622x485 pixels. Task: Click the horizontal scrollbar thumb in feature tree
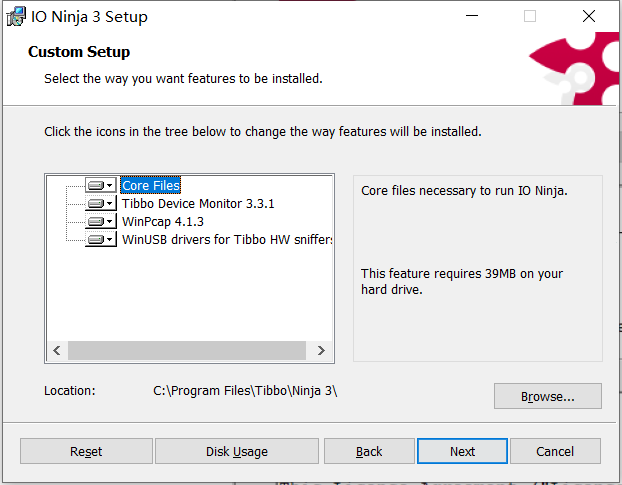click(x=187, y=351)
